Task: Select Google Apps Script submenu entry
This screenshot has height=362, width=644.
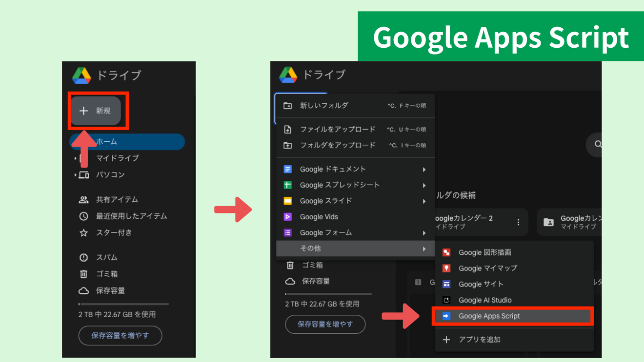Action: [x=513, y=316]
